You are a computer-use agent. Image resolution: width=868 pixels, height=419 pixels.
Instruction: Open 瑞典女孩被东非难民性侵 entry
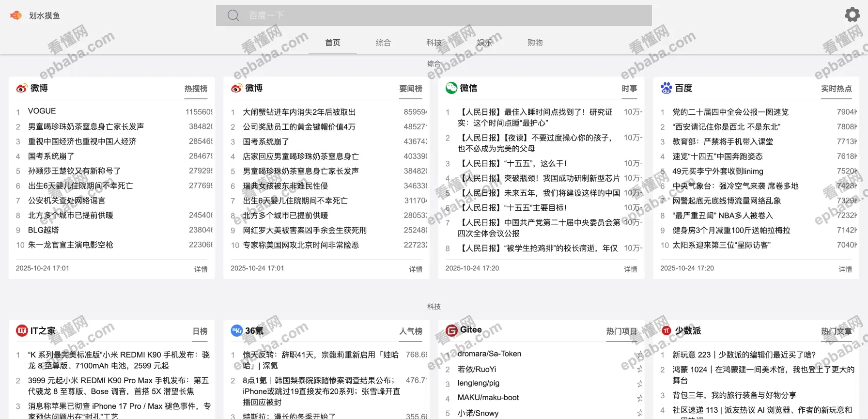pos(285,186)
